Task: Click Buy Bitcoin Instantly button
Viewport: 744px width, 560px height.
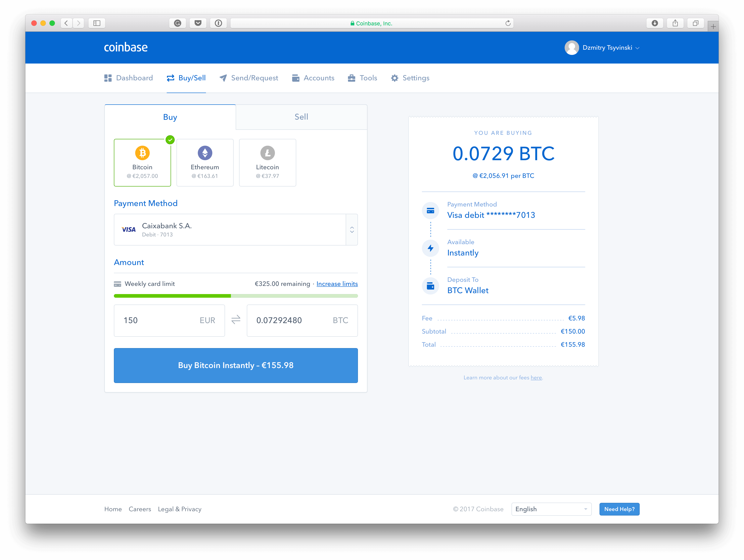Action: [x=236, y=365]
